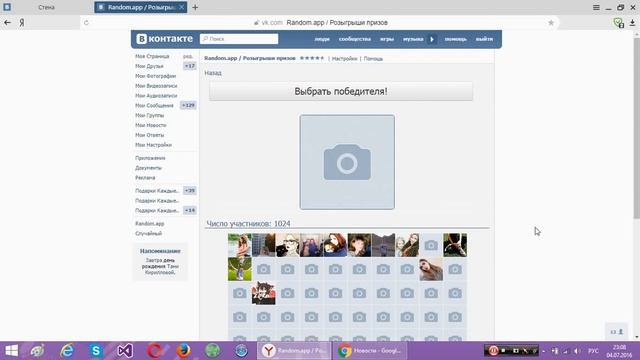Open Приложения in sidebar
640x360 pixels.
click(x=150, y=158)
